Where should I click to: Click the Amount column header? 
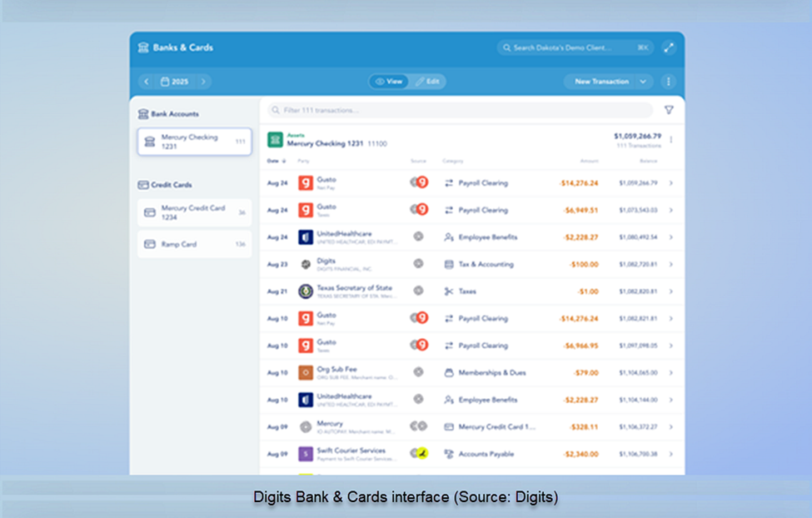point(590,161)
